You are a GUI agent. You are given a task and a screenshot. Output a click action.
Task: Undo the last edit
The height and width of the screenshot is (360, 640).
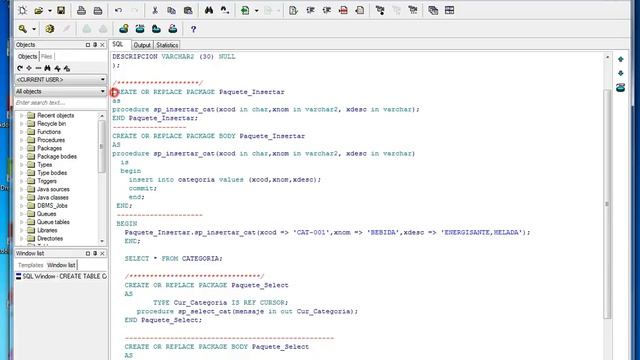coord(118,11)
